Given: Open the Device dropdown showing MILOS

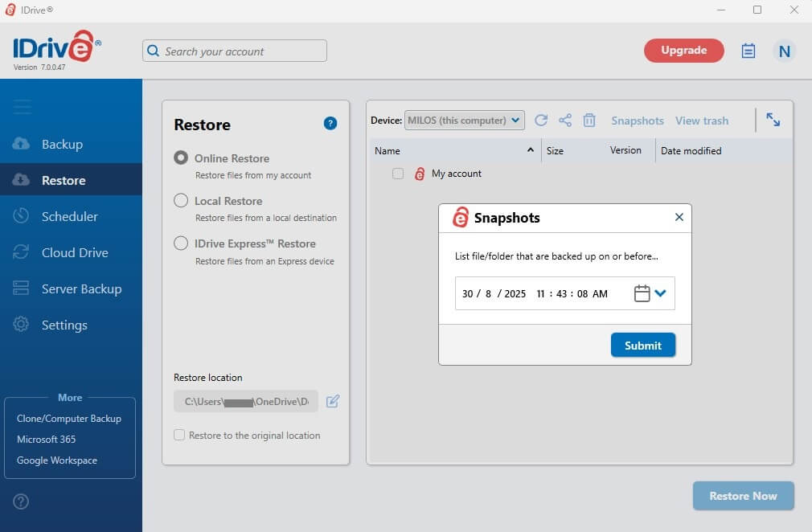Looking at the screenshot, I should pyautogui.click(x=464, y=121).
